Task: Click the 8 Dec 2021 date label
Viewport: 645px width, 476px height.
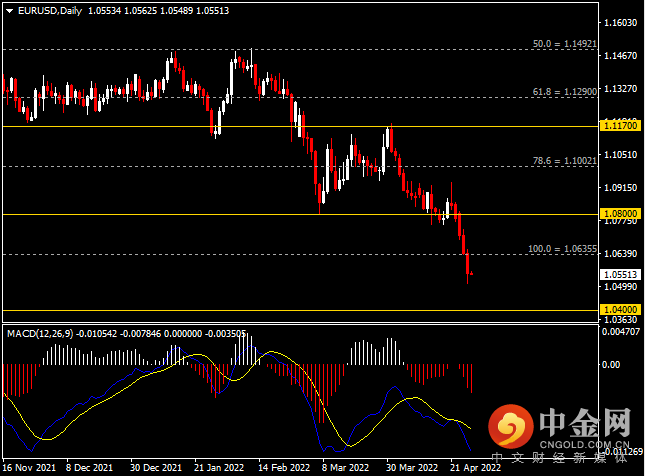Action: click(x=89, y=468)
